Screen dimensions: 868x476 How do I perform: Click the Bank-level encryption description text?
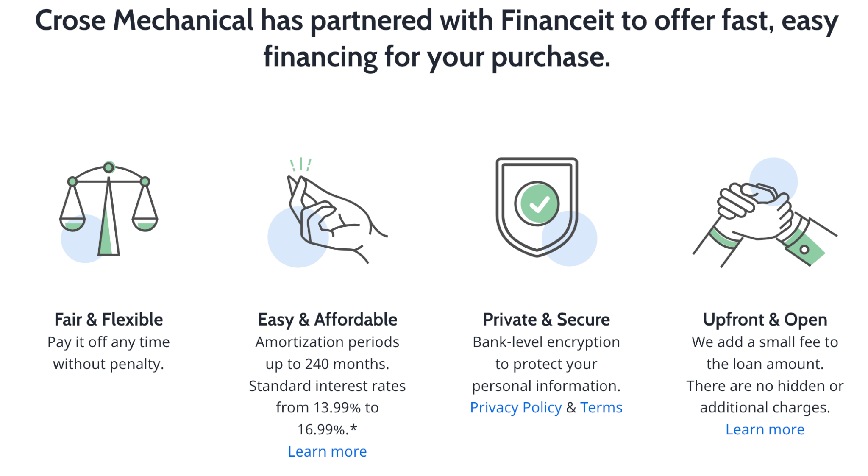point(545,342)
